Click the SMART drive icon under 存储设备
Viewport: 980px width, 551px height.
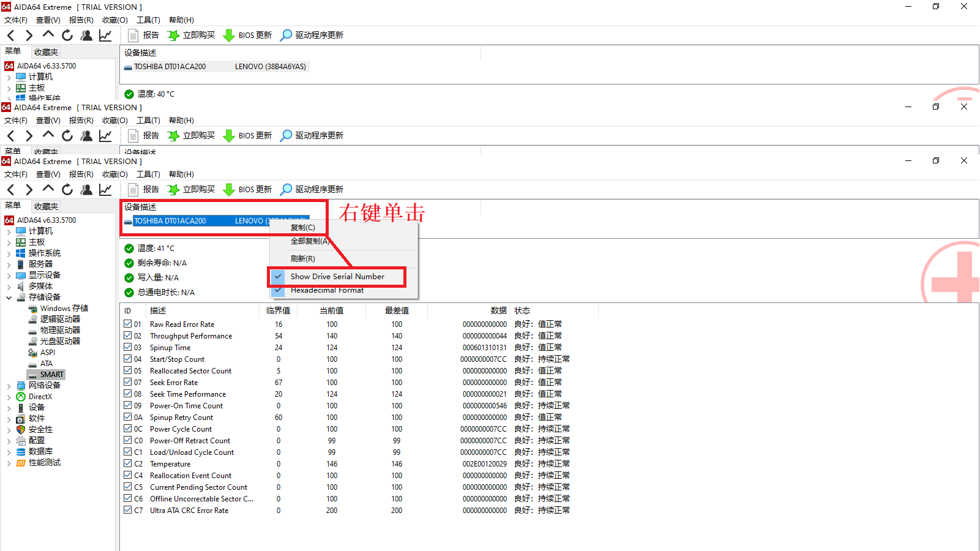[x=32, y=375]
